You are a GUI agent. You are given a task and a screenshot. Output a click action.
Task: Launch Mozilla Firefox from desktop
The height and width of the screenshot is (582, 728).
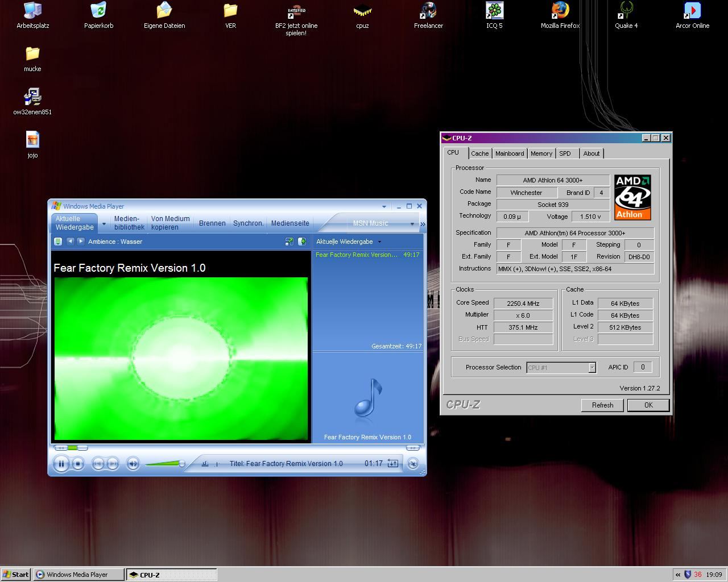pos(560,15)
